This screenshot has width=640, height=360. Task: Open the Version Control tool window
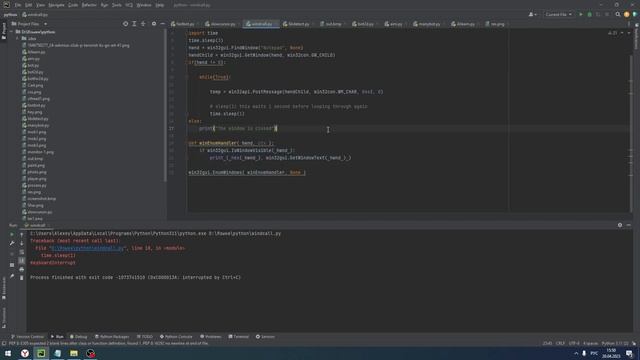pos(28,337)
